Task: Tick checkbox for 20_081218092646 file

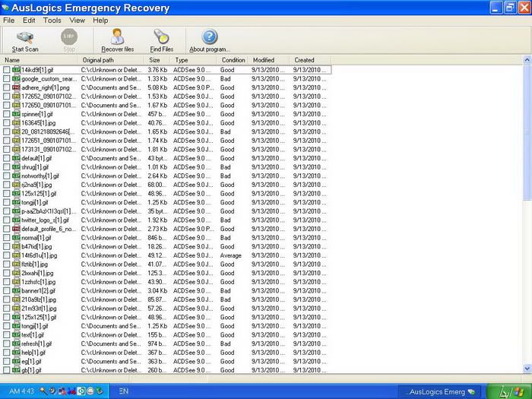Action: 6,131
